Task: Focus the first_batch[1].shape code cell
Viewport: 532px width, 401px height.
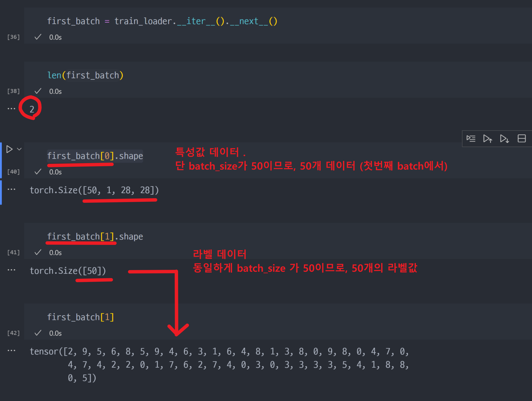Action: click(95, 236)
